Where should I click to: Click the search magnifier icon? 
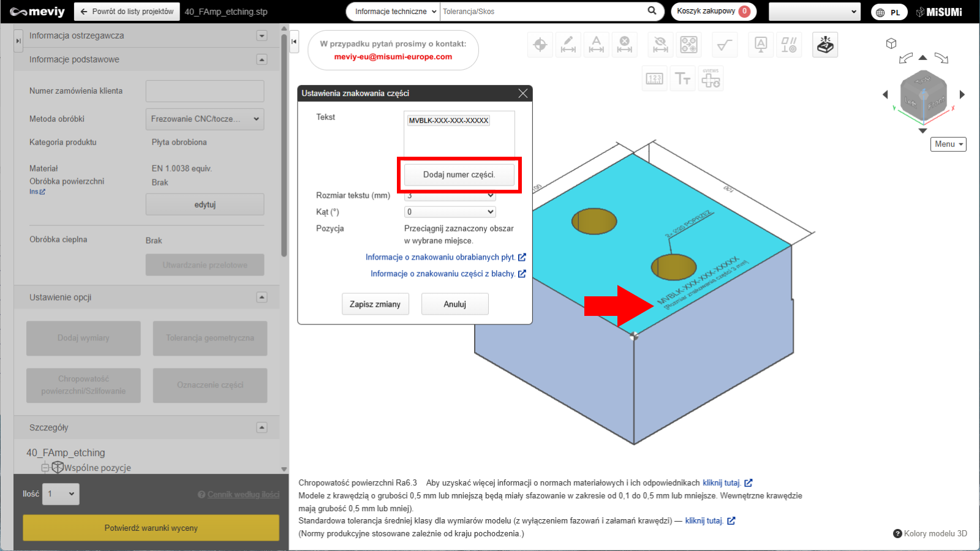(652, 11)
